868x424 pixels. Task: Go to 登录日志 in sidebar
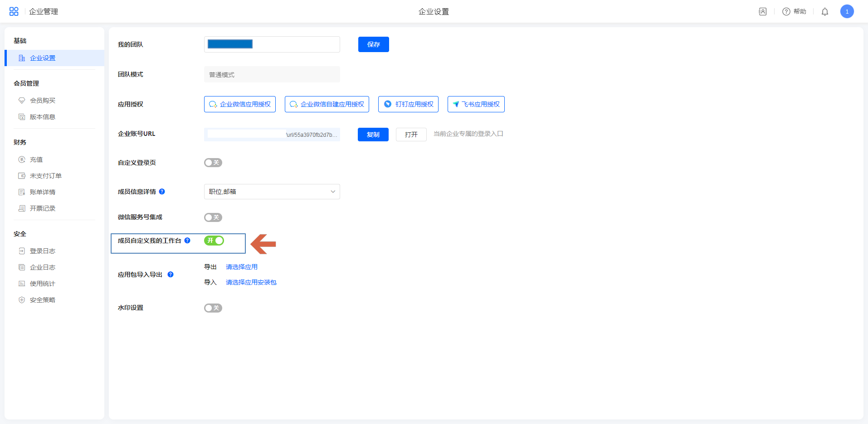click(x=43, y=251)
